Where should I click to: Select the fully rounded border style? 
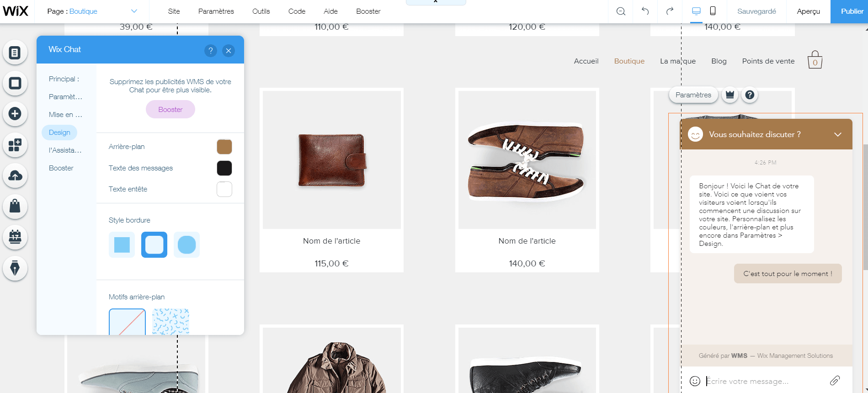pyautogui.click(x=186, y=245)
